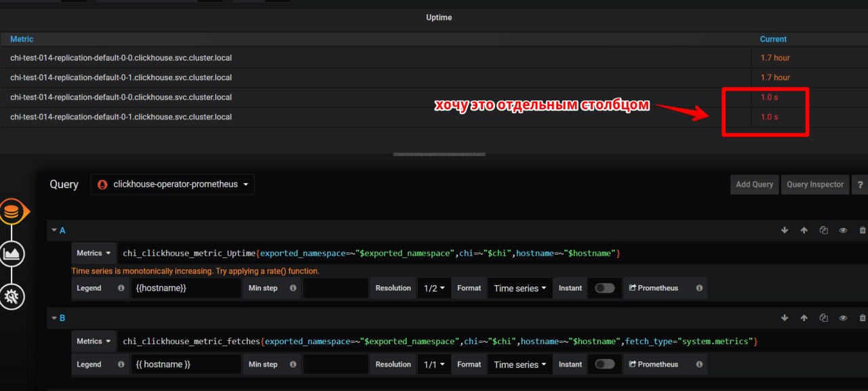Sort table by Metric column header
The image size is (868, 391).
point(22,39)
